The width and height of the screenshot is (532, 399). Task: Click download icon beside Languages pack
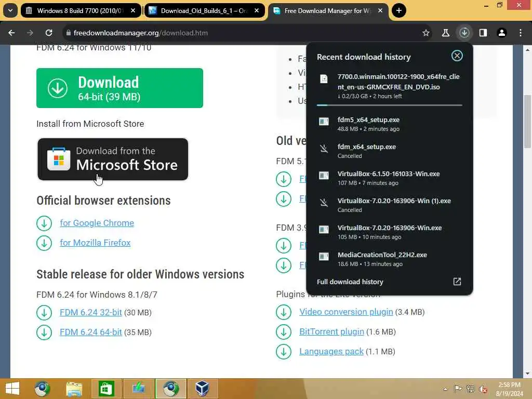click(x=284, y=352)
